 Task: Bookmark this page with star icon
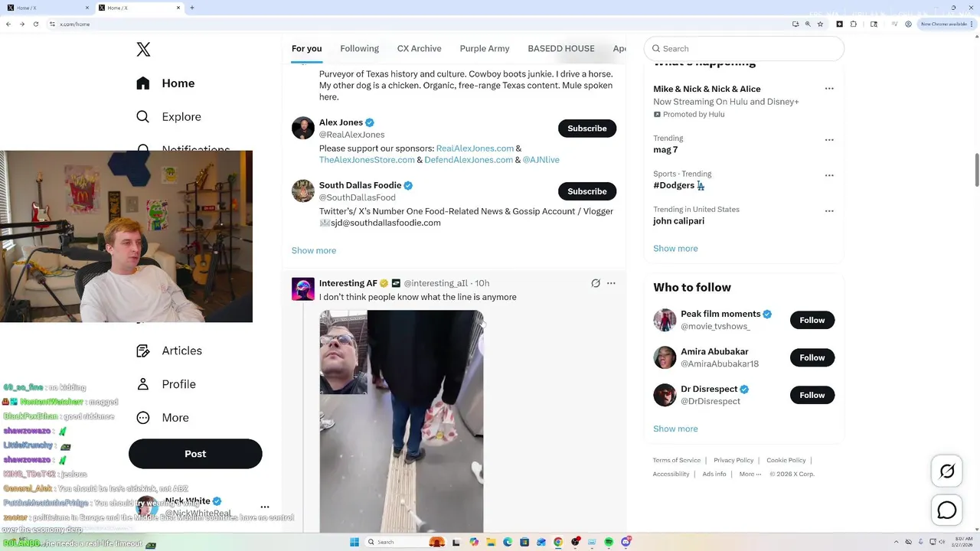(820, 24)
